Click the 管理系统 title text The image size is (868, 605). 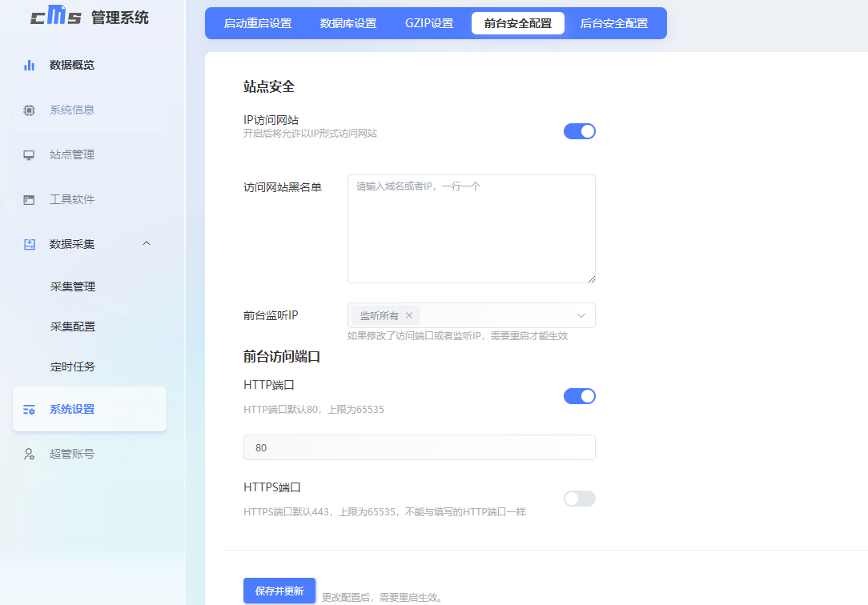[120, 18]
